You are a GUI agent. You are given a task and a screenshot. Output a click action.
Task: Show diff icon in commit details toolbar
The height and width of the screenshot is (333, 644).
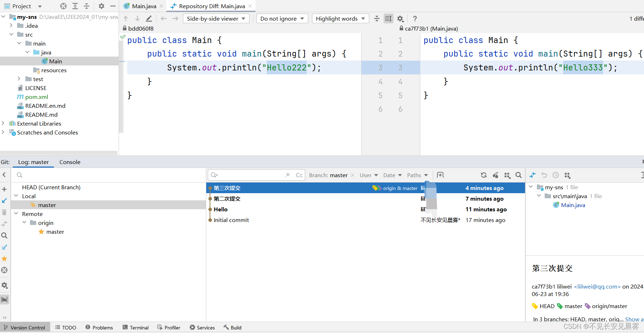coord(533,175)
